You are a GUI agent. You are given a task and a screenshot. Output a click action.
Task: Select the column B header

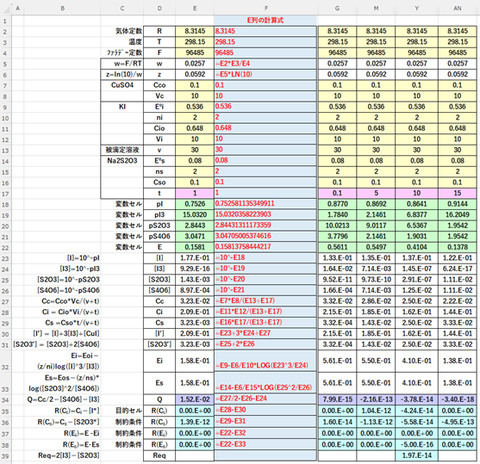[62, 8]
